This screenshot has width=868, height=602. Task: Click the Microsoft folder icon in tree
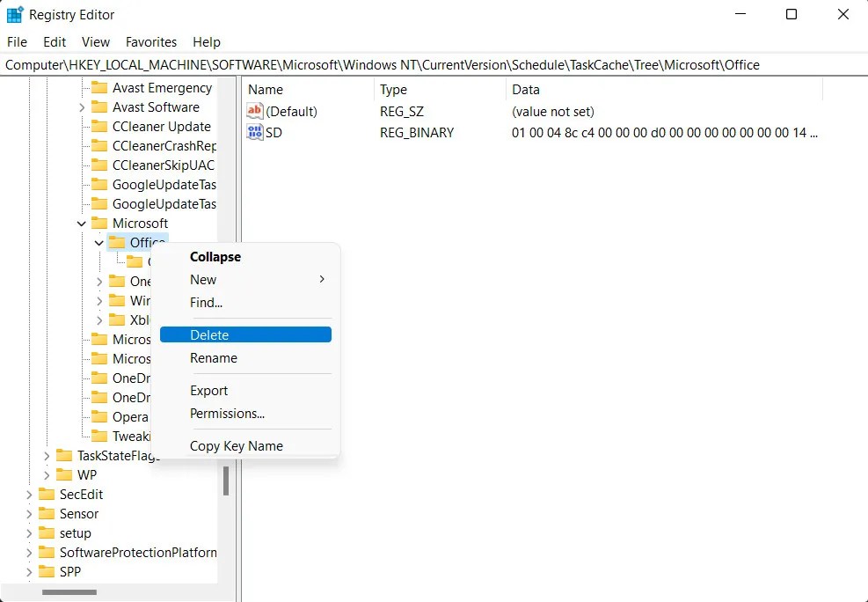pos(100,223)
